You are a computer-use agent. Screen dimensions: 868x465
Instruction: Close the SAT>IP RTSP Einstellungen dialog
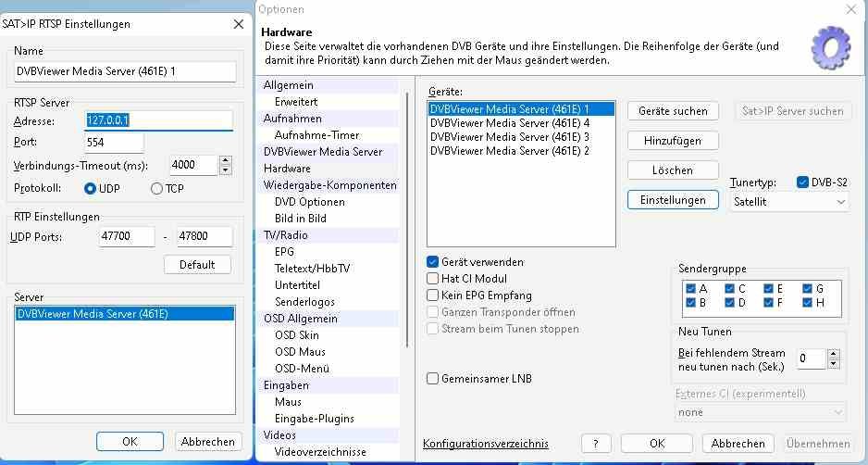click(x=238, y=24)
